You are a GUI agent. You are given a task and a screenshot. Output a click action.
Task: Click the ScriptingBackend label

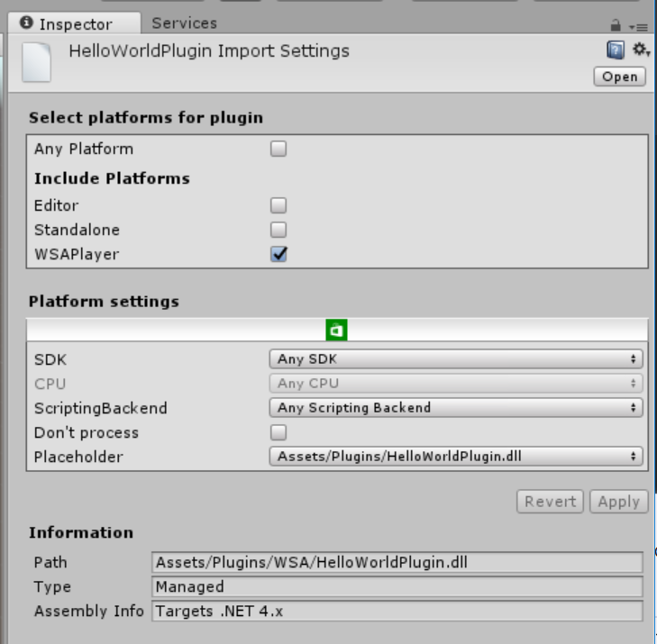101,408
